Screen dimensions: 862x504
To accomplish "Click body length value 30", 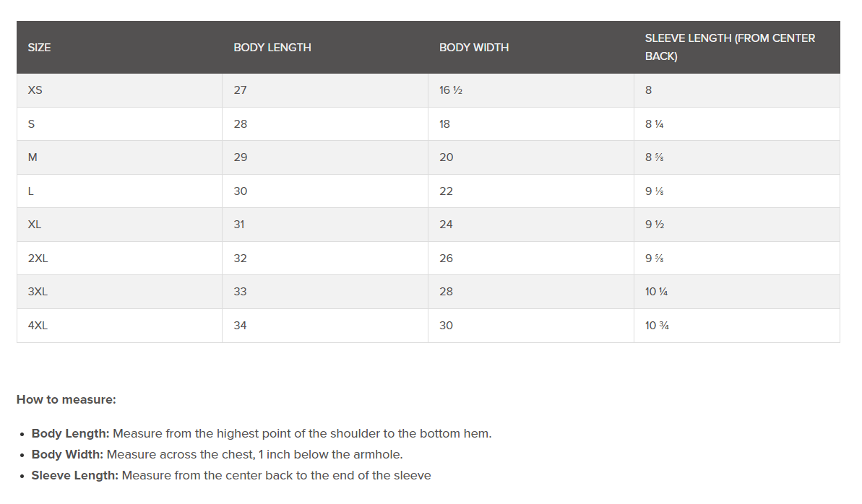I will pyautogui.click(x=241, y=191).
